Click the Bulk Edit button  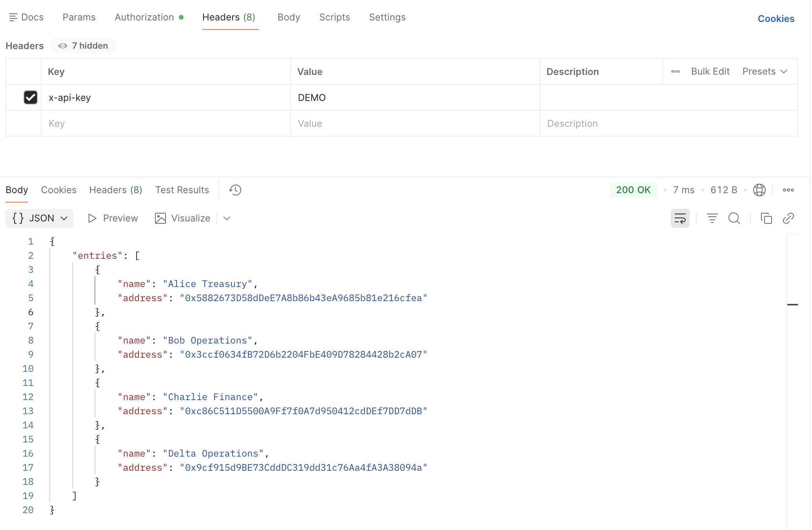point(710,71)
